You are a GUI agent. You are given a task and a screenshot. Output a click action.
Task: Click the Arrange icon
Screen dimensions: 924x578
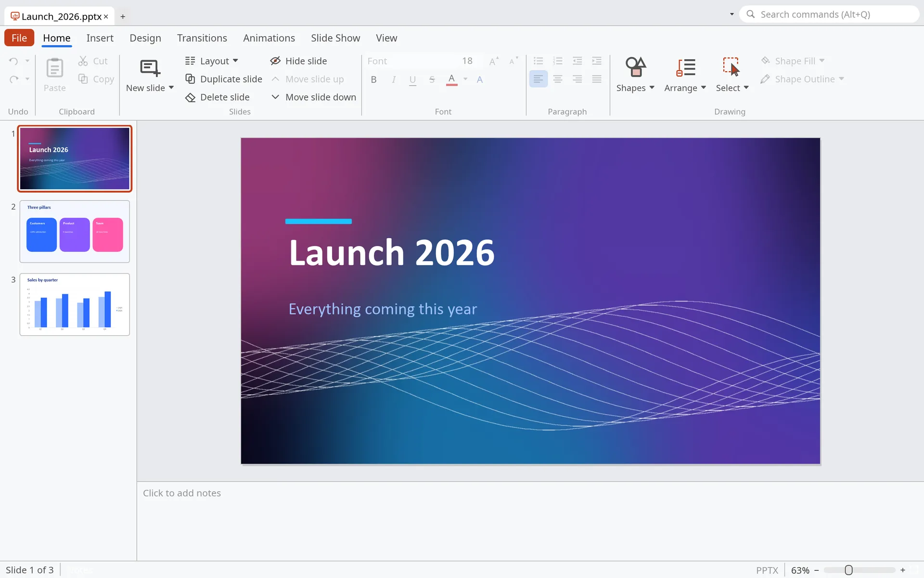pos(685,67)
